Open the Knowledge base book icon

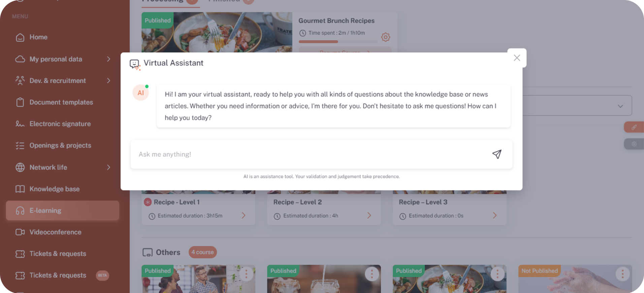point(20,189)
